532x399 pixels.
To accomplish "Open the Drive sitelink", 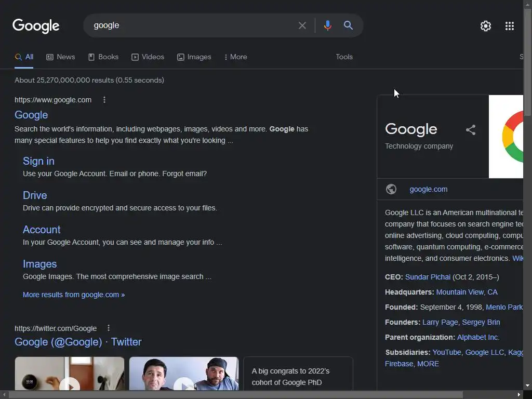I will pos(35,195).
